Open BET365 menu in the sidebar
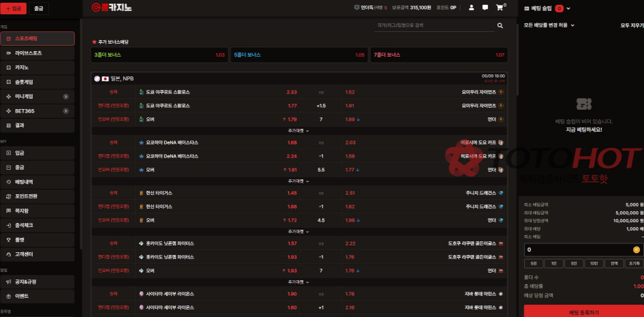644x317 pixels. click(x=37, y=111)
